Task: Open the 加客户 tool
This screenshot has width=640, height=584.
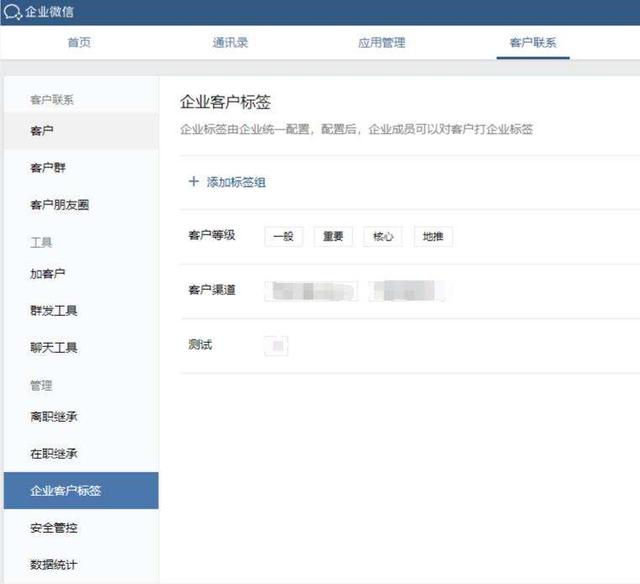Action: 81,274
